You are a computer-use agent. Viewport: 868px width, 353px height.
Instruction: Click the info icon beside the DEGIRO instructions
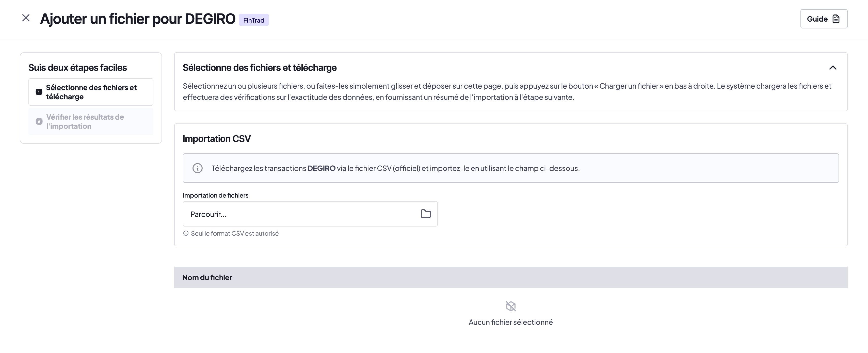coord(198,168)
